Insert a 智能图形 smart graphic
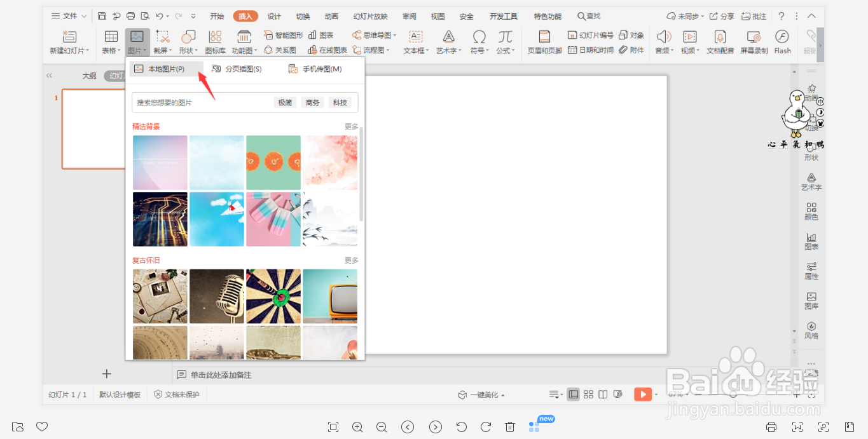The width and height of the screenshot is (868, 439). 284,35
